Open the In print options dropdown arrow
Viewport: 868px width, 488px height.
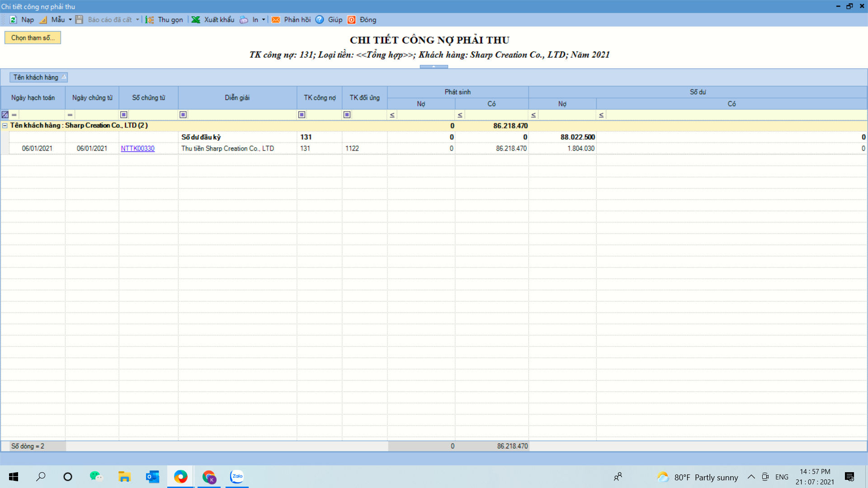pos(264,20)
